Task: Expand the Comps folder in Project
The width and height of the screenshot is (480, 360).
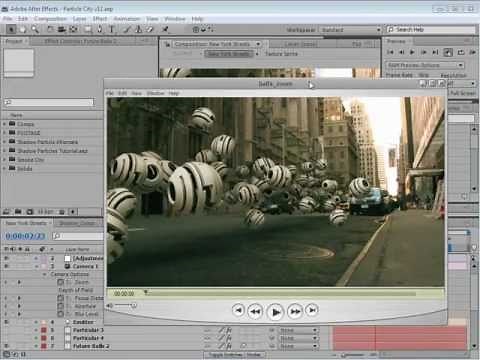Action: (5, 124)
